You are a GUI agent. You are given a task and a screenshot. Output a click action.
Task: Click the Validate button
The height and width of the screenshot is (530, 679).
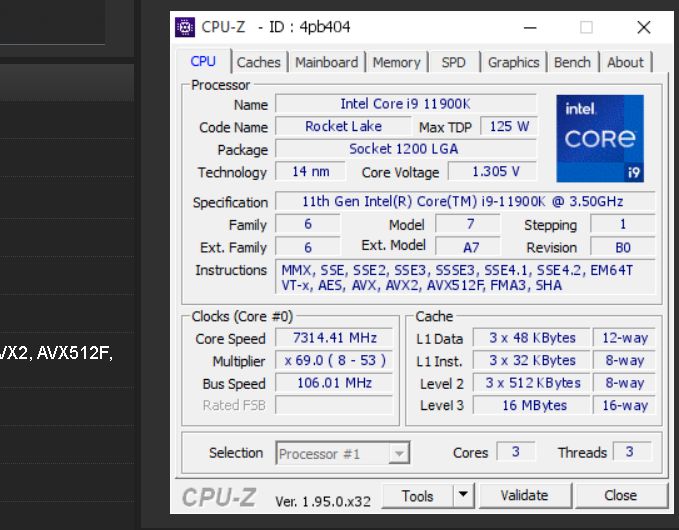[524, 495]
